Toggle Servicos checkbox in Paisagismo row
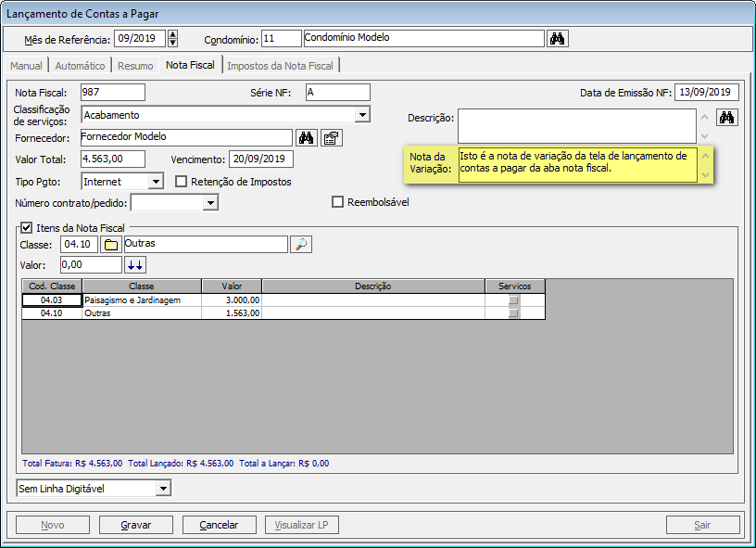 513,300
